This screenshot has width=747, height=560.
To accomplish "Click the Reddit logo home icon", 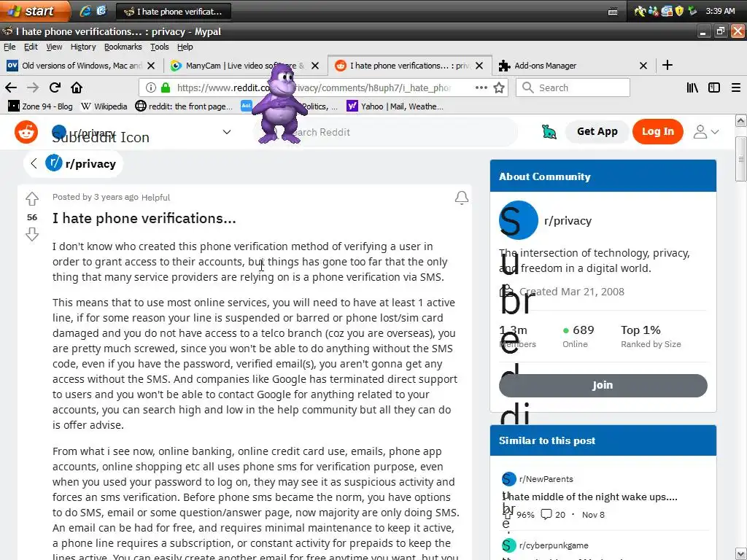I will click(x=26, y=132).
